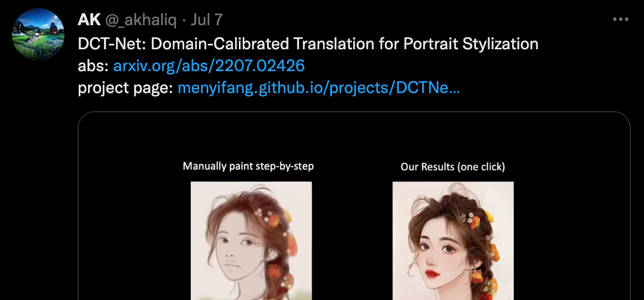The image size is (644, 300).
Task: Click the red lips in the result portrait
Action: coord(431,273)
